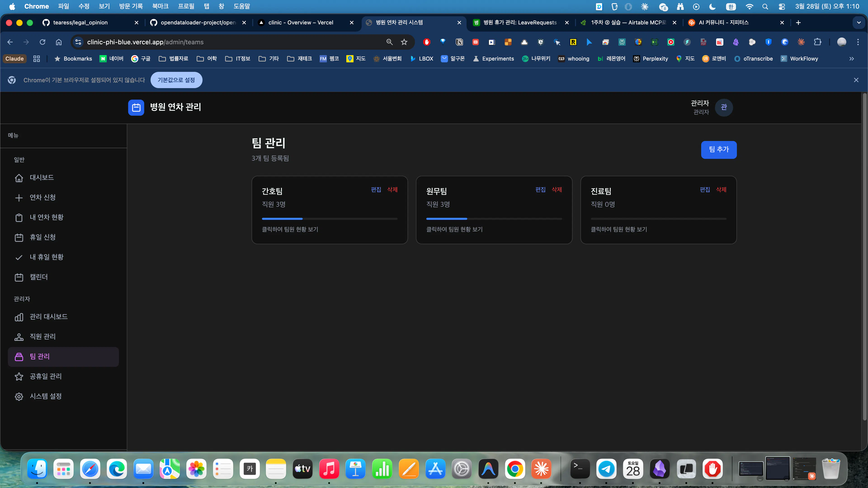Open the Perplexity bookmark
Screen dimensions: 868x488
point(651,59)
